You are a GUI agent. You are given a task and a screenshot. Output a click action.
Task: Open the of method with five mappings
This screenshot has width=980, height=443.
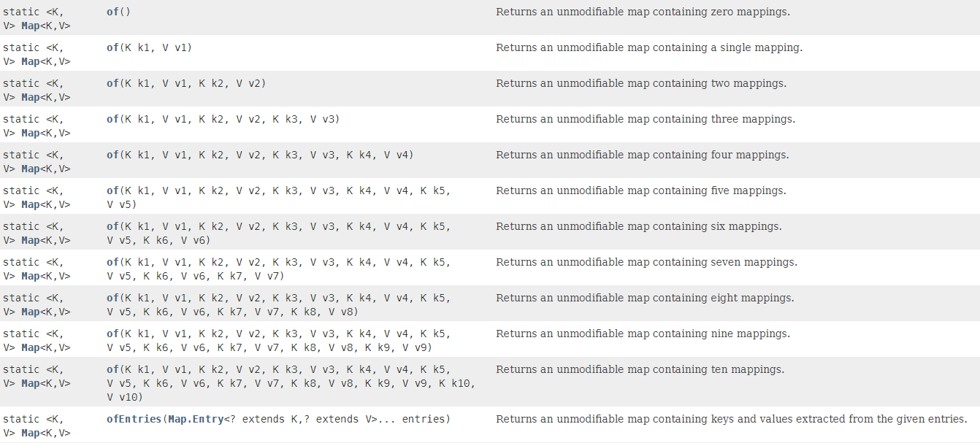tap(112, 191)
